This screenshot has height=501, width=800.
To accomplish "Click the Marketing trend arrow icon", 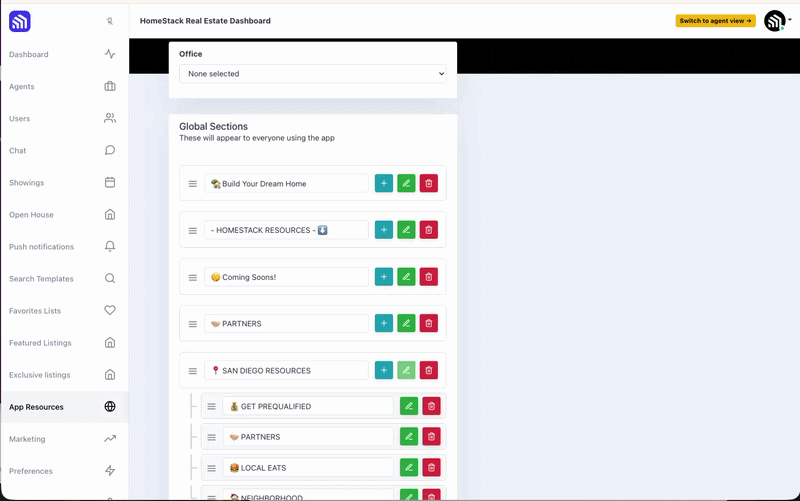I will tap(110, 438).
